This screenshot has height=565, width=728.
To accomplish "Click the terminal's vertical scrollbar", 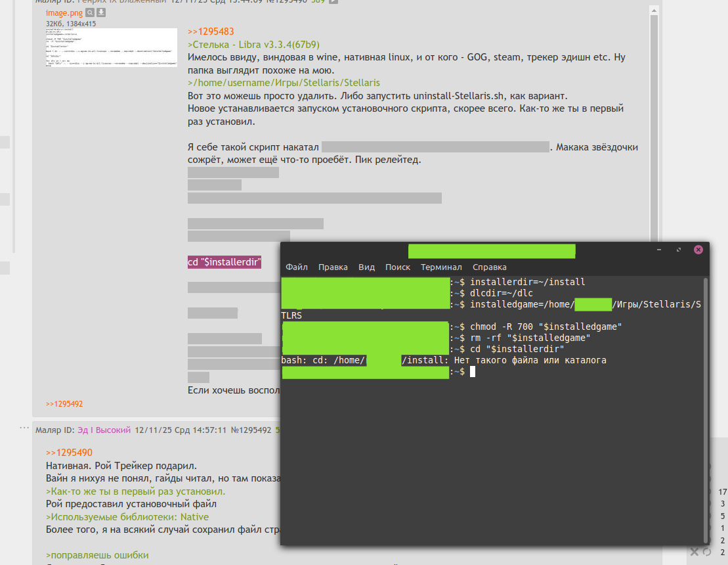I will (x=706, y=409).
